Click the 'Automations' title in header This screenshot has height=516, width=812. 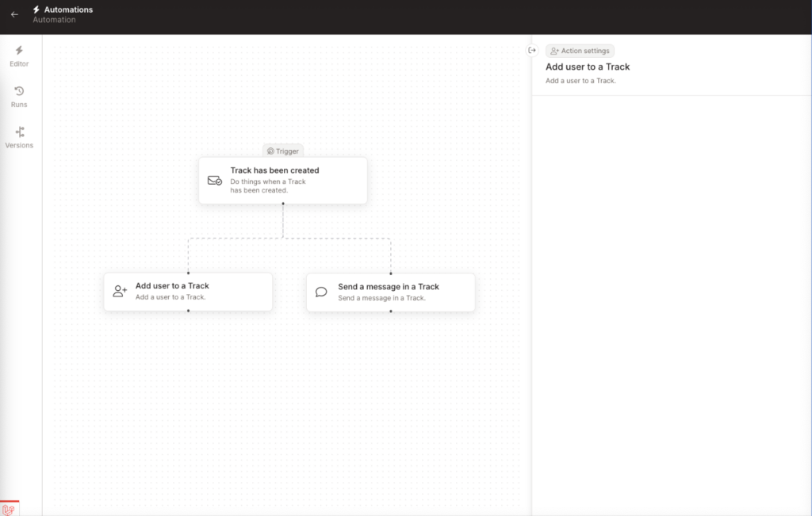click(68, 10)
